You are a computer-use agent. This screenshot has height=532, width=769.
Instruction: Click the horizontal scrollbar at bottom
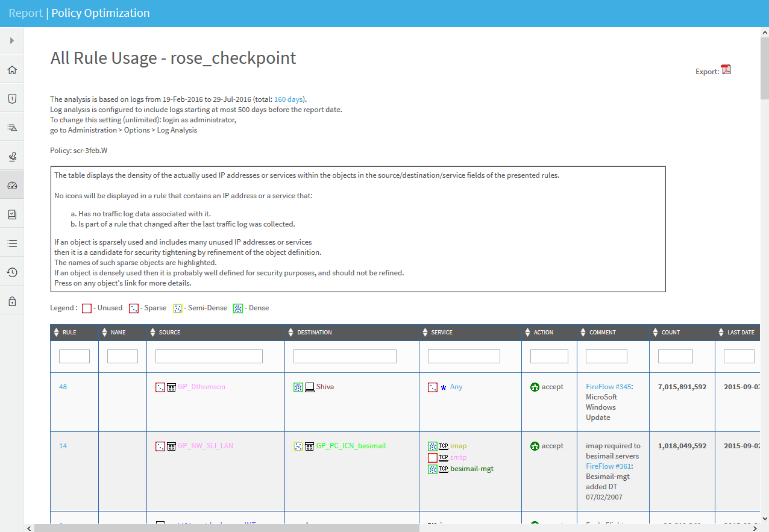(226, 528)
